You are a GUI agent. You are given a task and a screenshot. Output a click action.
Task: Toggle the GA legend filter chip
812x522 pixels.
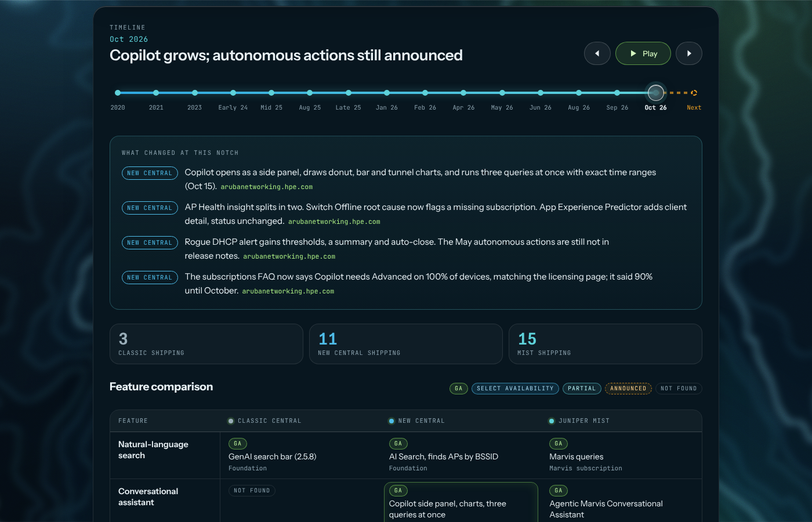coord(459,389)
